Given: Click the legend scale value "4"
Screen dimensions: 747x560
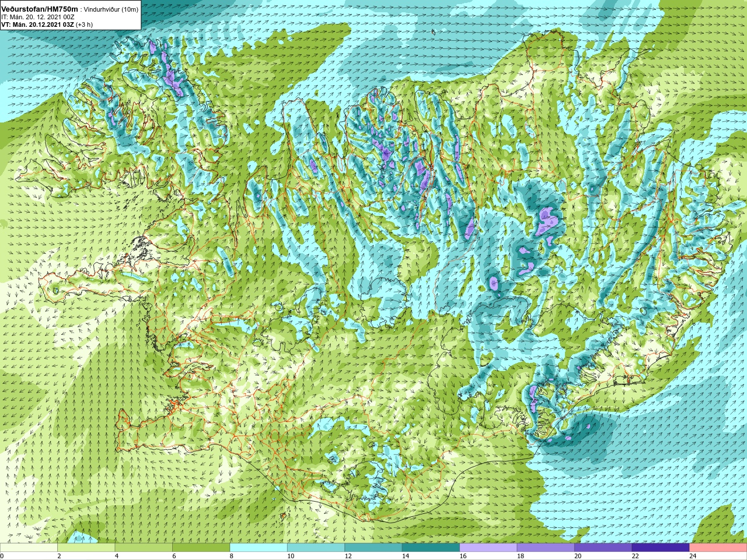Looking at the screenshot, I should (117, 556).
